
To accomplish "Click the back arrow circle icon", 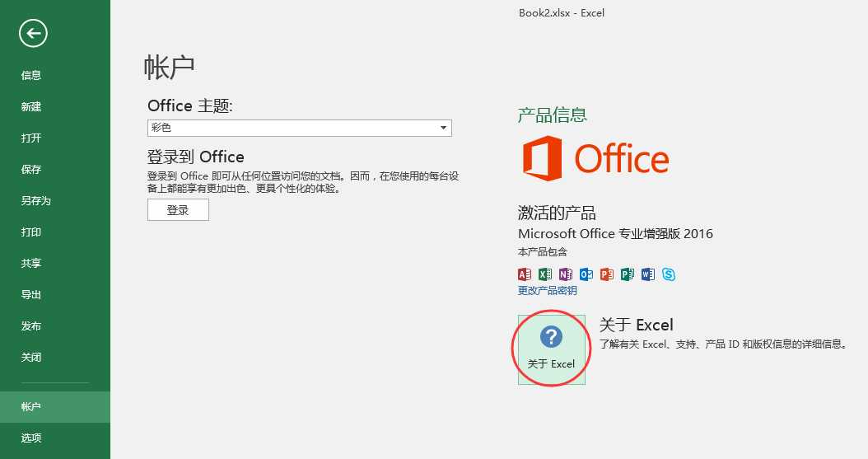I will 33,33.
